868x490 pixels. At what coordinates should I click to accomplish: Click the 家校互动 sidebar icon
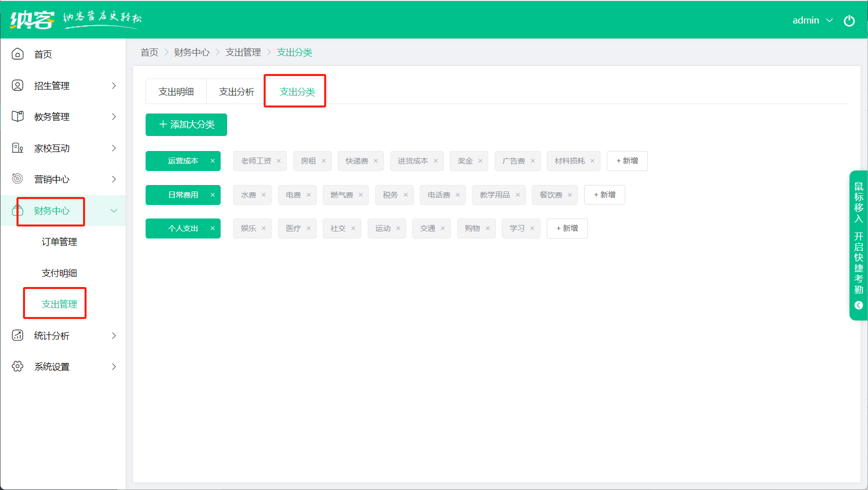pos(18,148)
